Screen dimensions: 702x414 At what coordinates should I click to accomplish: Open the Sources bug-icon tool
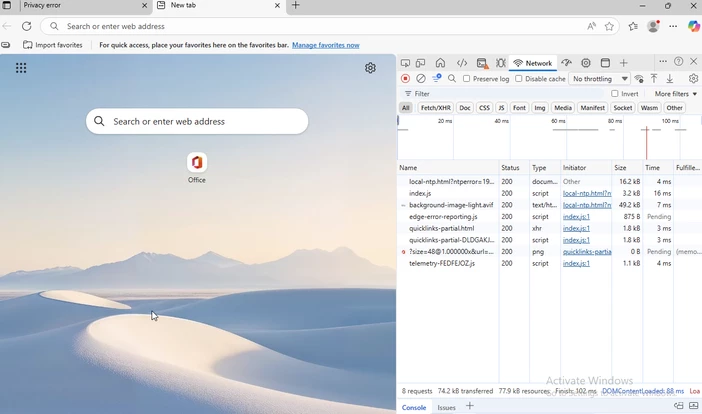pos(501,63)
